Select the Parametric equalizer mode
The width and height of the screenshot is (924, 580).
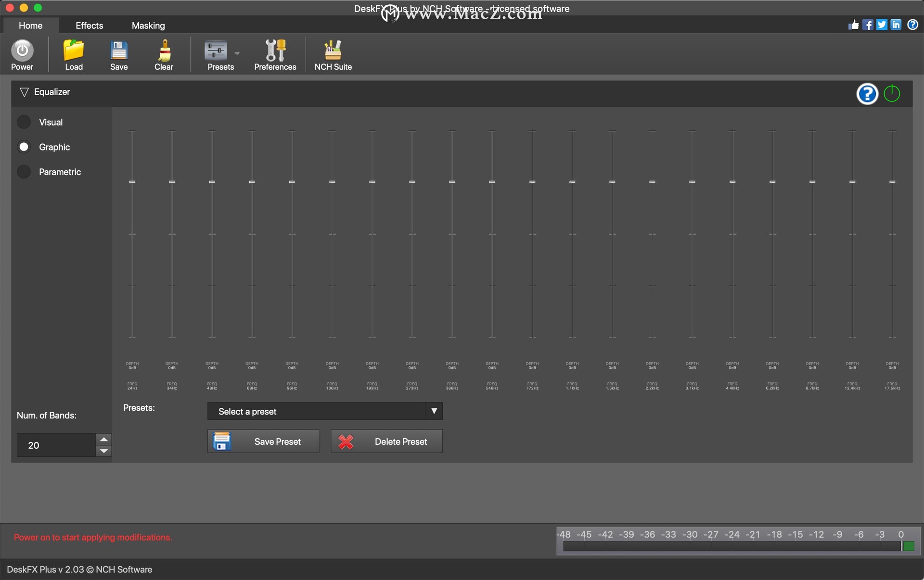[x=24, y=171]
